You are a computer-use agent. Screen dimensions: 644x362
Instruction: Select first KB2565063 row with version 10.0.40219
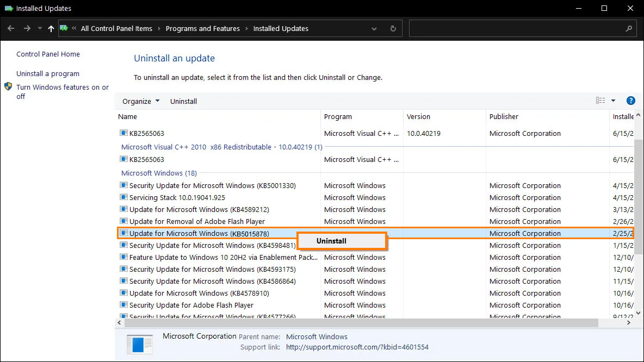[x=375, y=133]
